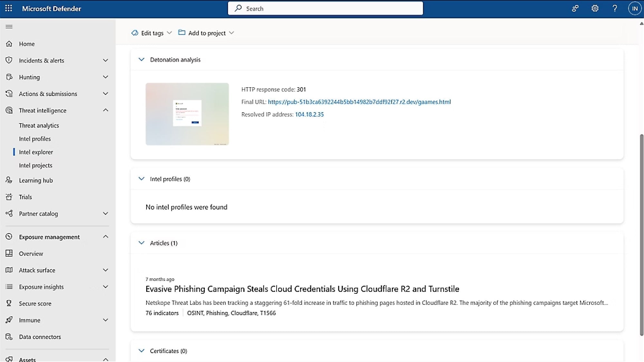644x362 pixels.
Task: Open the Evasive Phishing Campaign article
Action: (x=302, y=289)
